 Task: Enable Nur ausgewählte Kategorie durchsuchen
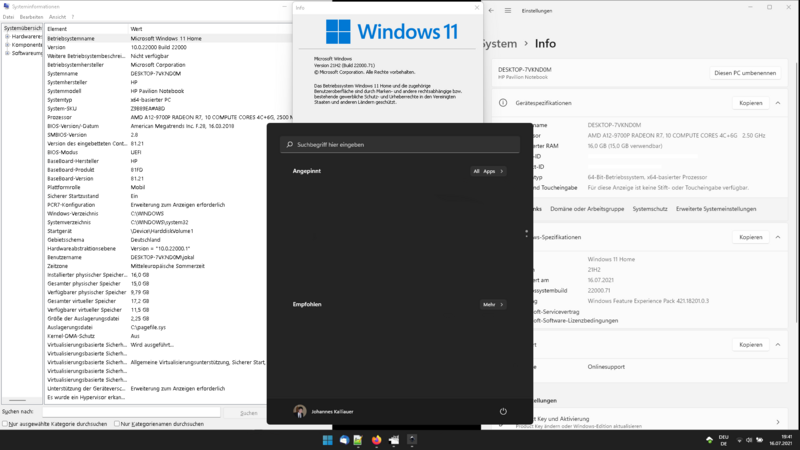(5, 424)
